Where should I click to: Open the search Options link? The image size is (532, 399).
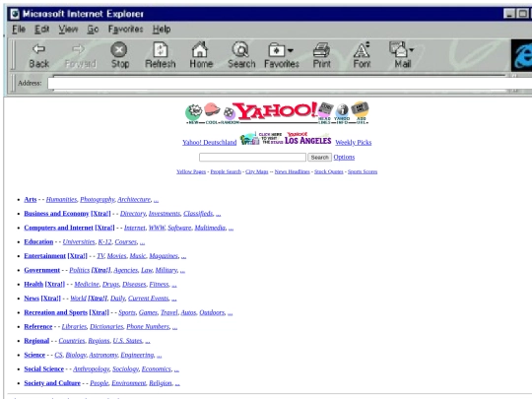344,157
